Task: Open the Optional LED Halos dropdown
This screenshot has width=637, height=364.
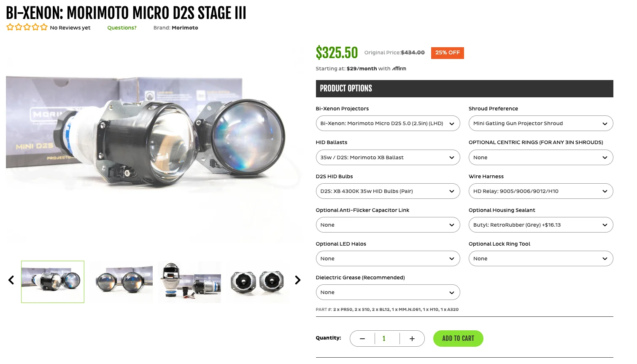Action: (x=388, y=259)
